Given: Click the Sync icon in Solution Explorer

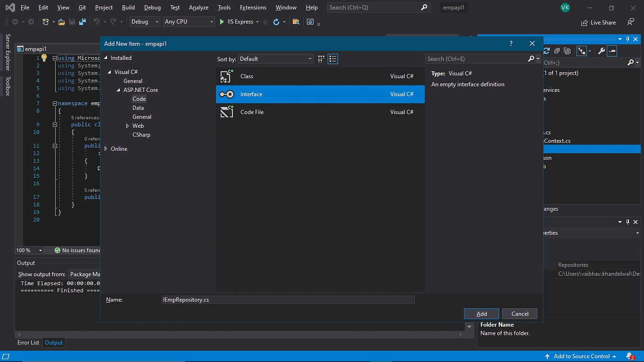Looking at the screenshot, I should point(547,51).
